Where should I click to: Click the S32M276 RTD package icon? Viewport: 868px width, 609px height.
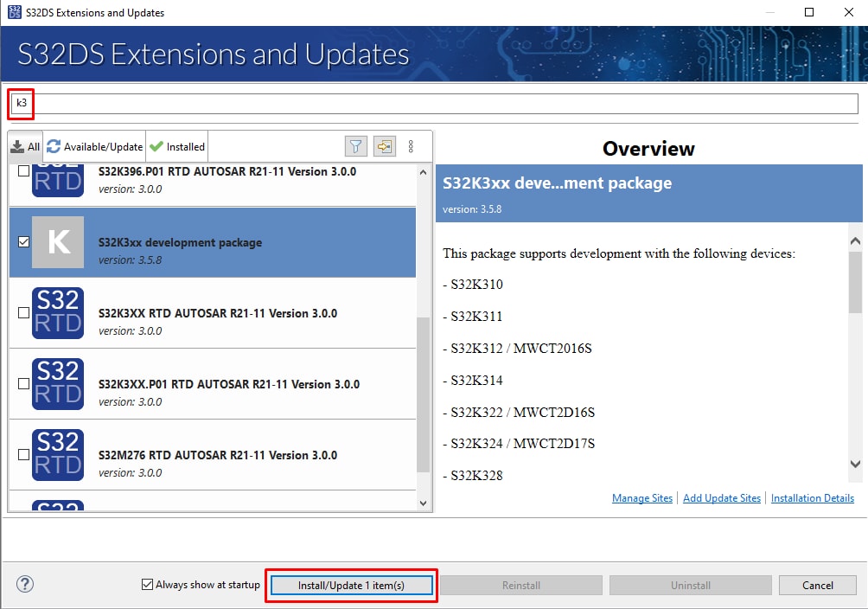pos(58,455)
